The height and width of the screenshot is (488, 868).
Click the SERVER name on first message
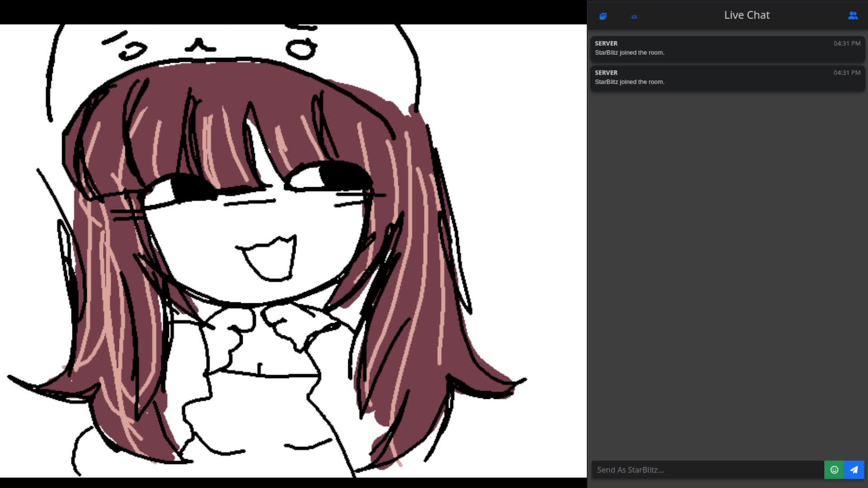606,43
